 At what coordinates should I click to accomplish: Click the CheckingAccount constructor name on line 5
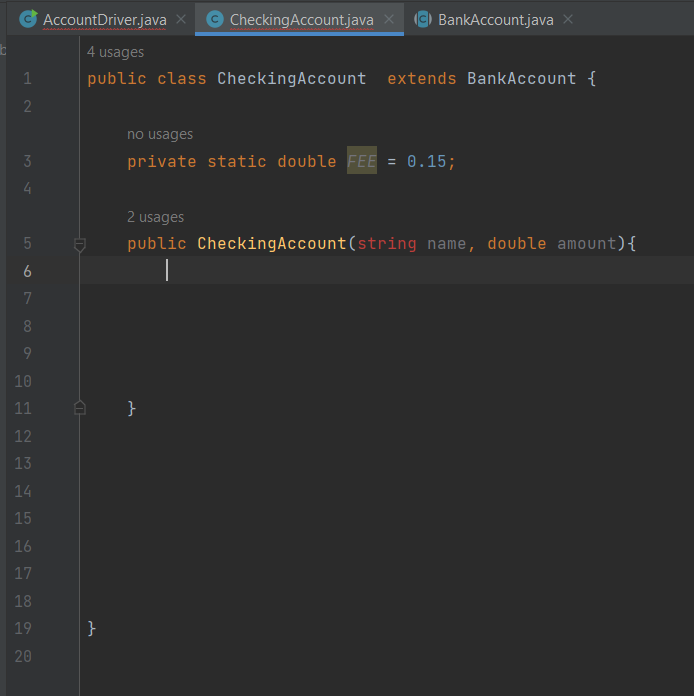(x=272, y=244)
